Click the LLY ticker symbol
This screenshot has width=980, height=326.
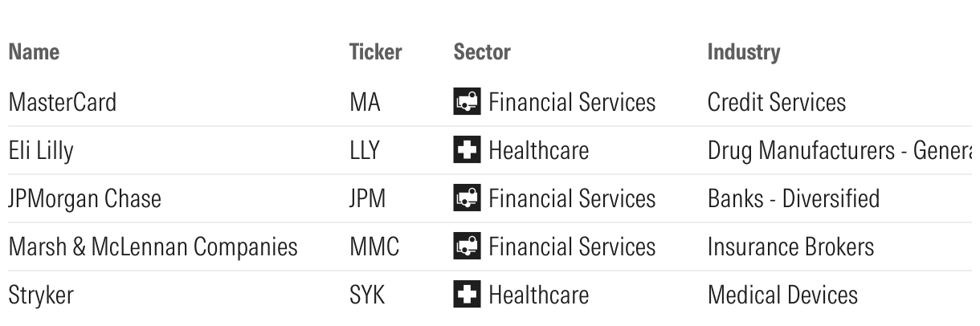363,151
